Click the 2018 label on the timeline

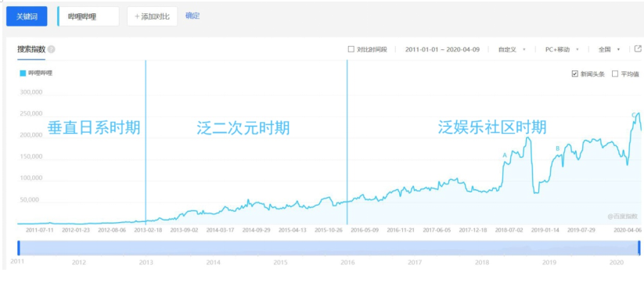point(482,262)
